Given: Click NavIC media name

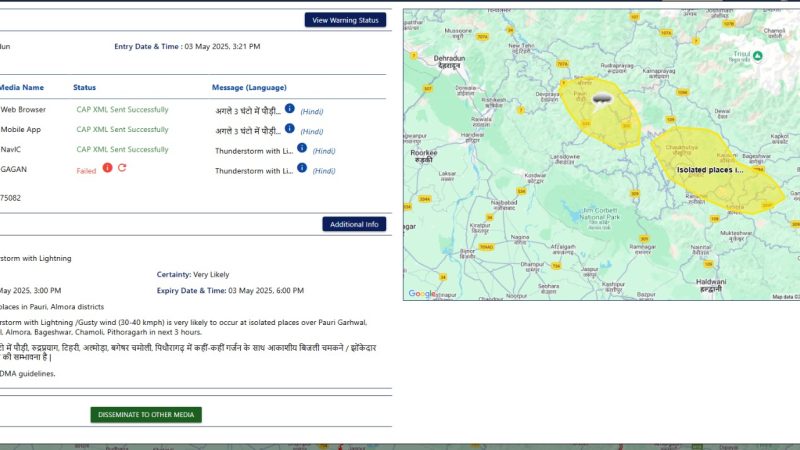Looking at the screenshot, I should tap(11, 149).
